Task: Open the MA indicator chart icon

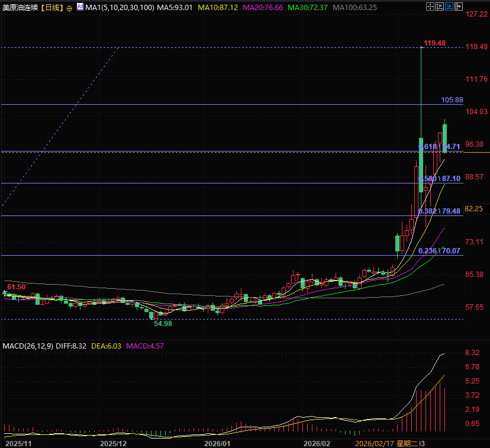Action: coord(80,7)
